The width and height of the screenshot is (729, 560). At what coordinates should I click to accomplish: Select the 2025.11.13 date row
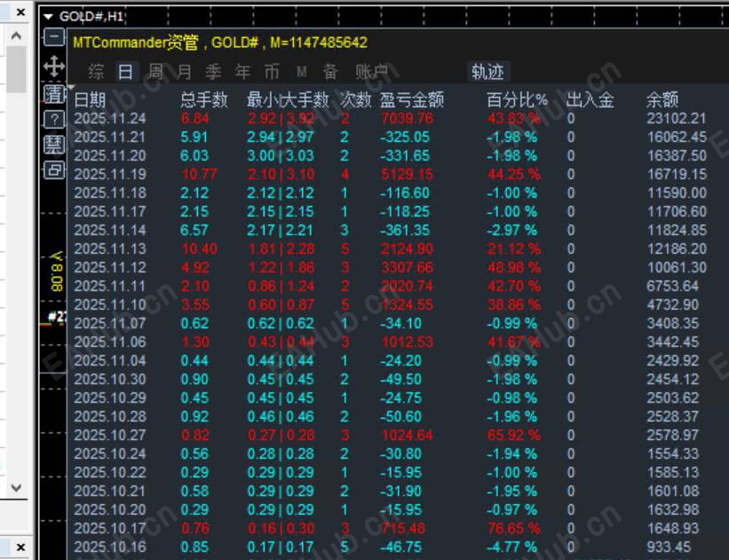pos(110,248)
